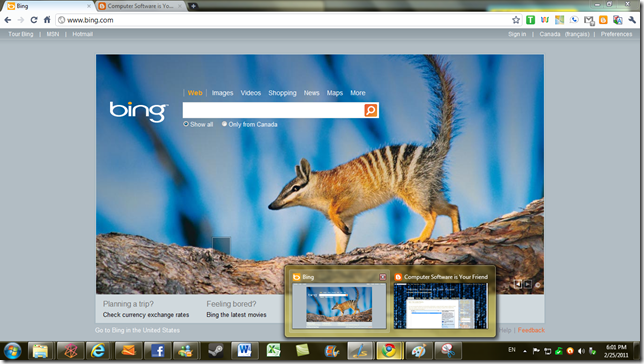Open the Action Center flag tray icon

[536, 351]
